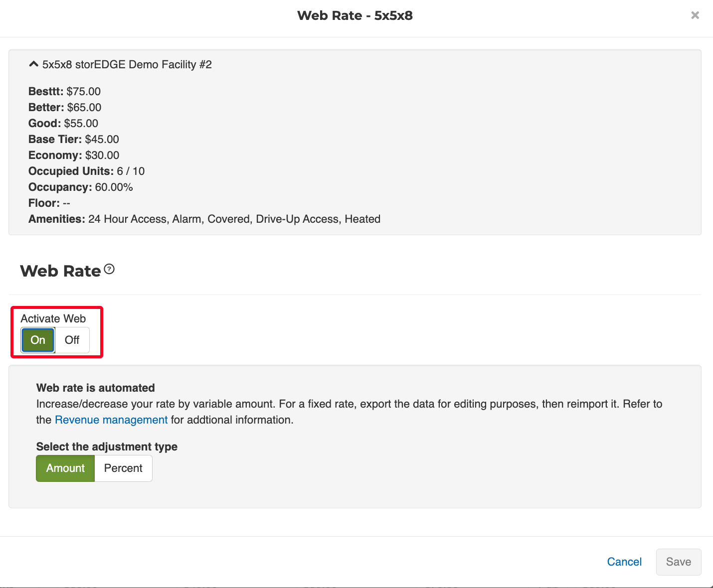Click the Occupancy 60.00% line

(81, 187)
